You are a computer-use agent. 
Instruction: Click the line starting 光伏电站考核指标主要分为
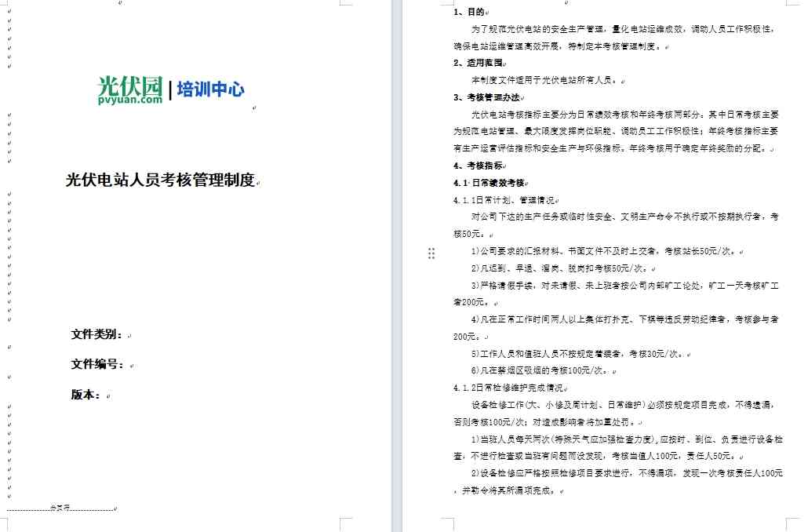624,114
